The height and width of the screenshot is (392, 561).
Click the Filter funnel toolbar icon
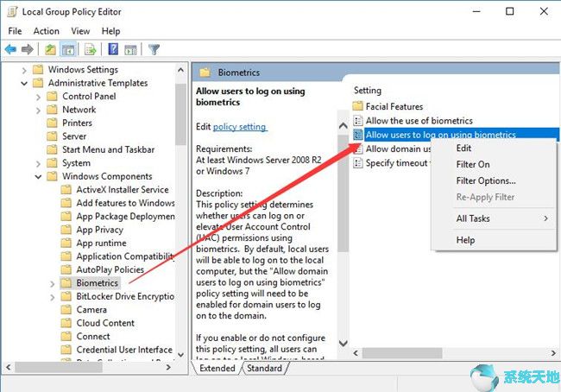click(x=154, y=49)
